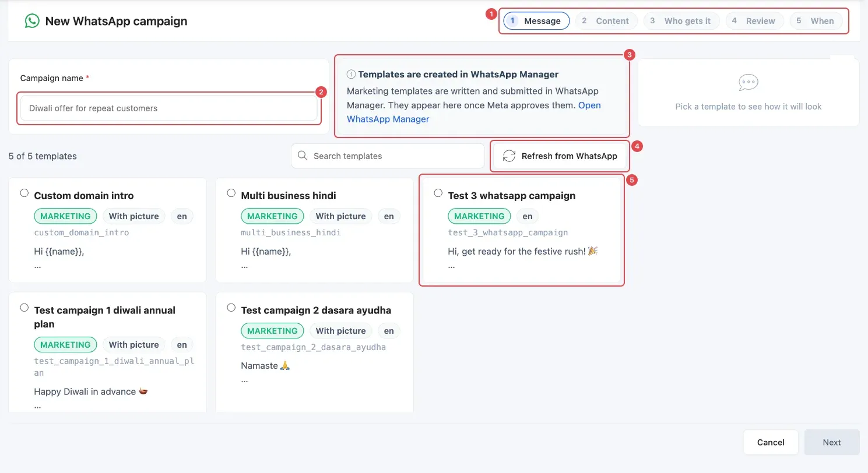Image resolution: width=868 pixels, height=473 pixels.
Task: Click the 'New WhatsApp campaign' heading
Action: pos(116,21)
